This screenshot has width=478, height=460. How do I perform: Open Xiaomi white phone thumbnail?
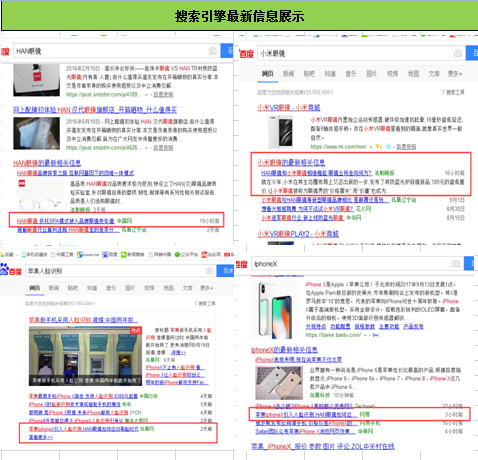pyautogui.click(x=281, y=132)
